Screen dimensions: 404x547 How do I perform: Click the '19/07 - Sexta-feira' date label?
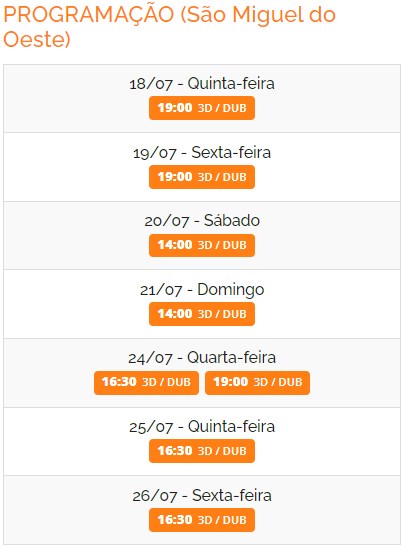pos(202,153)
